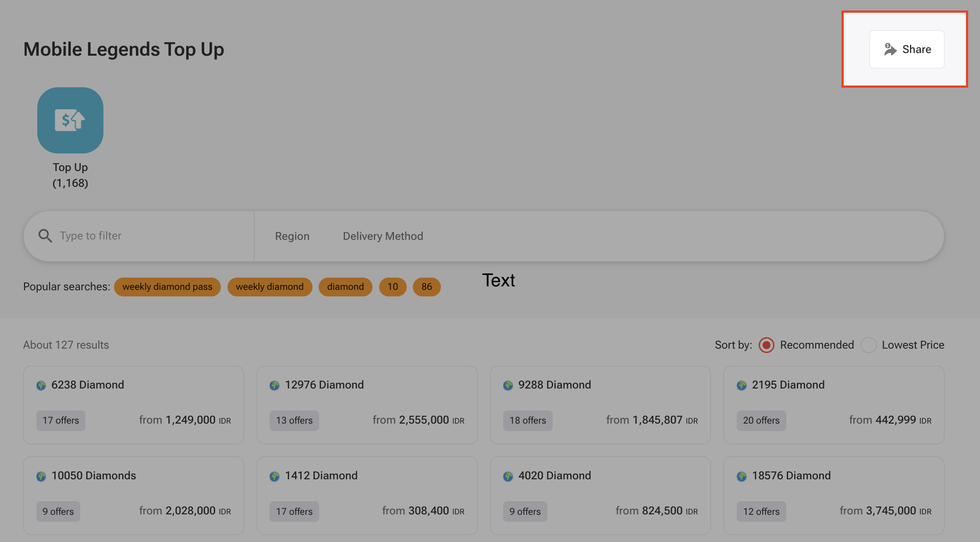Open the Region filter dropdown
The width and height of the screenshot is (980, 542).
click(292, 236)
